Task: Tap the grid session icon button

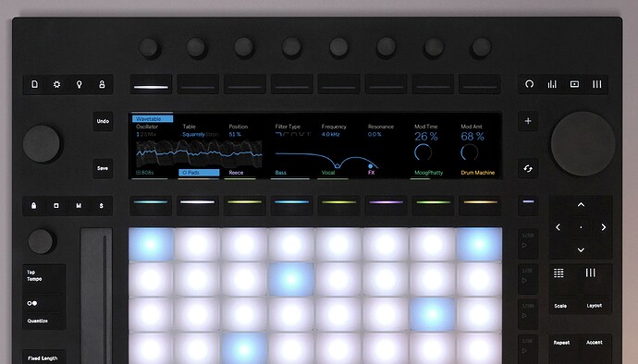Action: point(558,273)
